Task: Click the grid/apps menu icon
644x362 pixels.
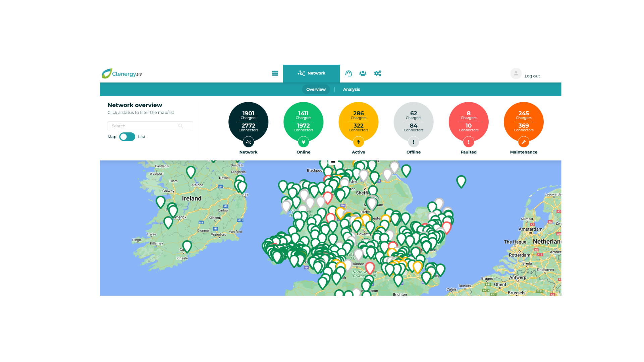Action: point(275,72)
